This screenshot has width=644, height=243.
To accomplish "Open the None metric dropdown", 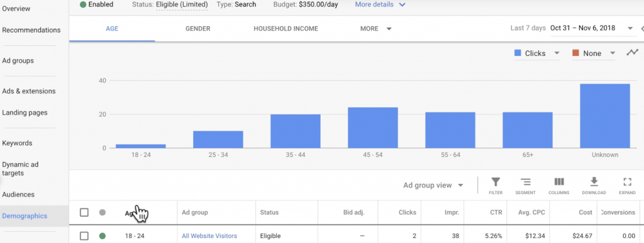I will click(594, 53).
